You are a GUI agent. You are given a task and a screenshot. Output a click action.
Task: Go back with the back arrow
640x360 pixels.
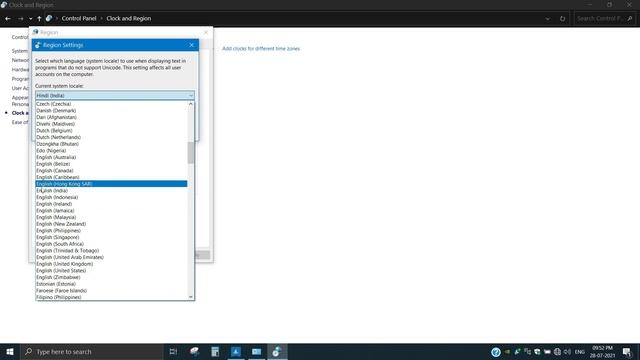[x=8, y=18]
